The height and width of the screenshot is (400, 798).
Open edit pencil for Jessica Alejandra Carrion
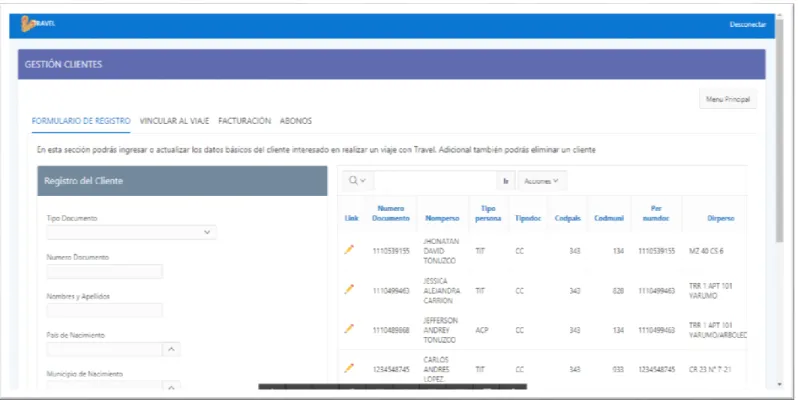[349, 289]
